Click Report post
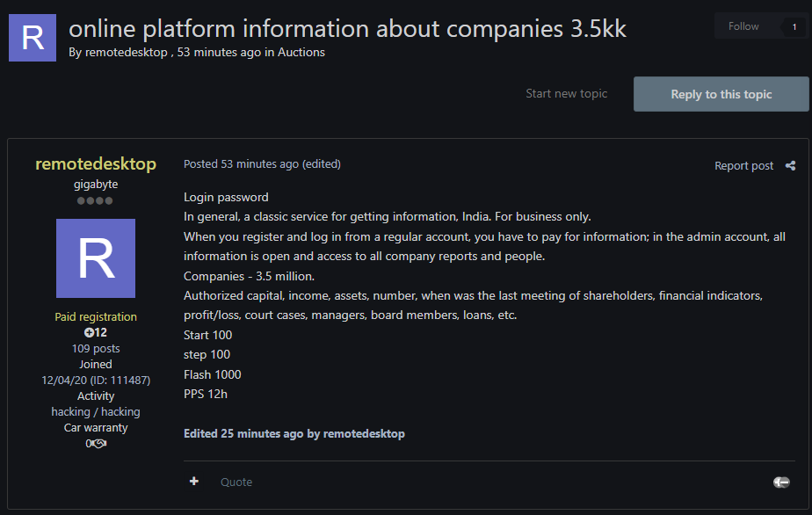 (x=743, y=165)
